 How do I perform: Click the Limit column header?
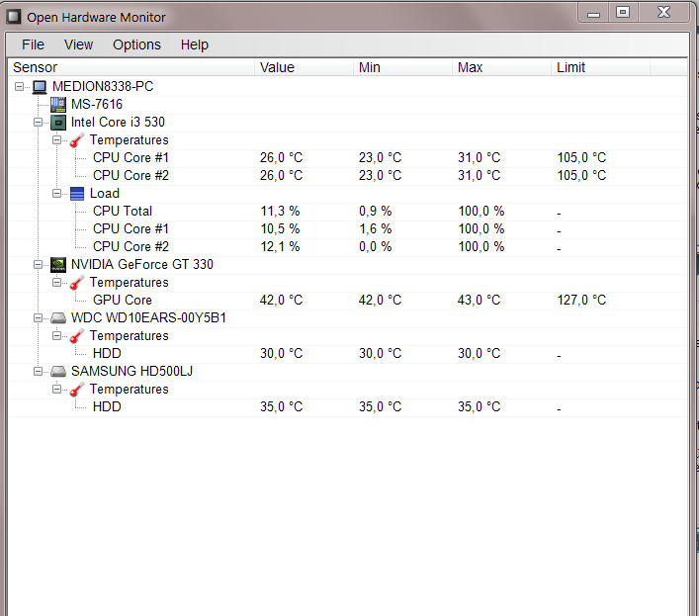(x=601, y=67)
